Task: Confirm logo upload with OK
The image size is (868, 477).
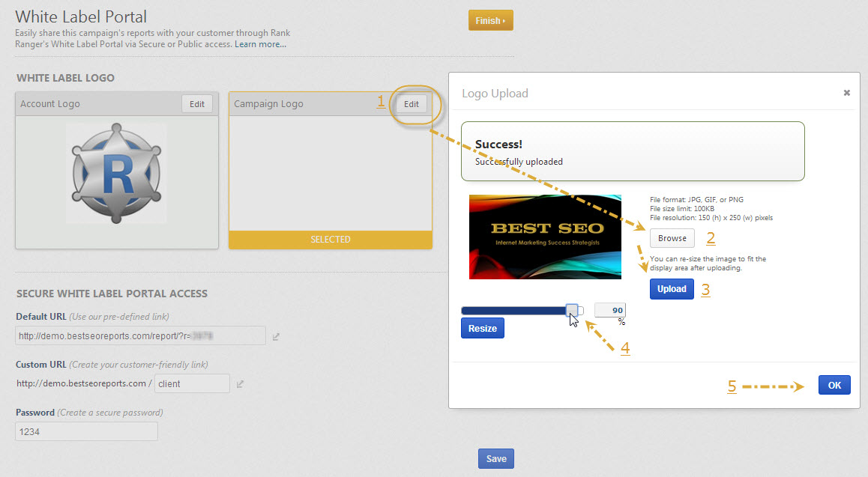Action: pos(834,386)
